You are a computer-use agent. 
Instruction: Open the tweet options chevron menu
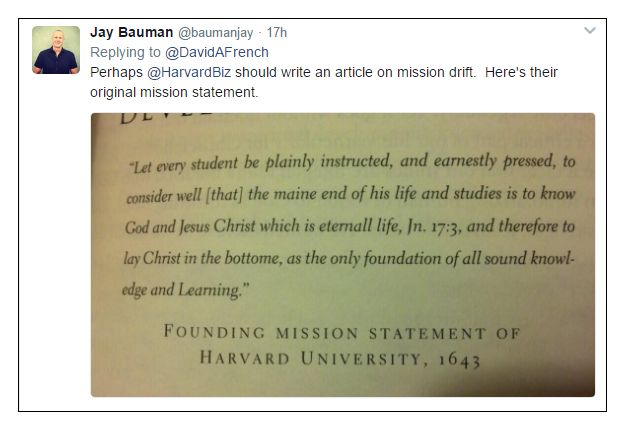coord(590,31)
